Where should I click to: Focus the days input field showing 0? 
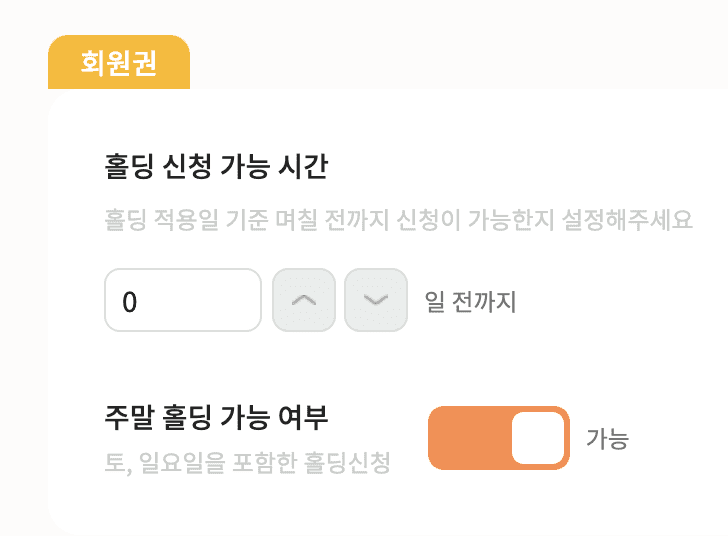click(x=183, y=300)
